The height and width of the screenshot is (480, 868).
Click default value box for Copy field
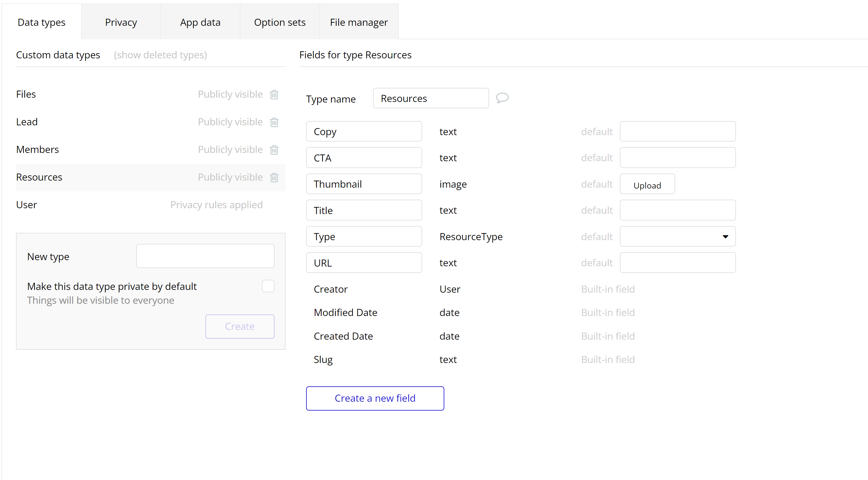pyautogui.click(x=677, y=131)
